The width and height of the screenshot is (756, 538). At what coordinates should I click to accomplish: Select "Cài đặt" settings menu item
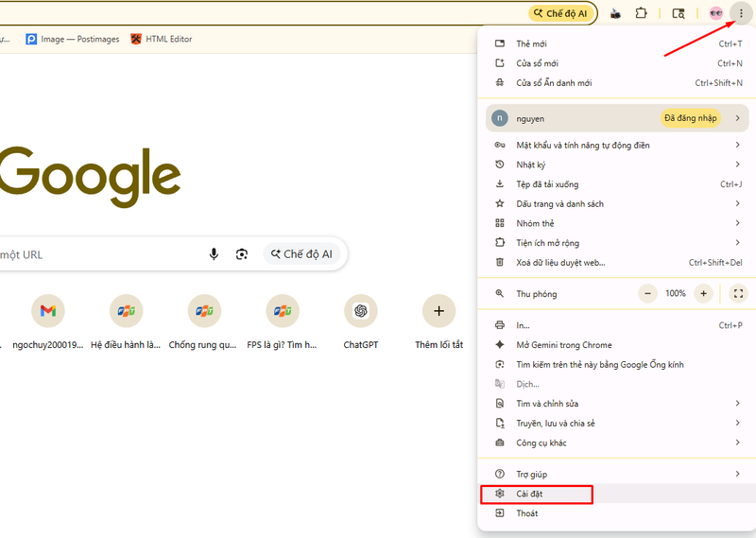point(616,494)
